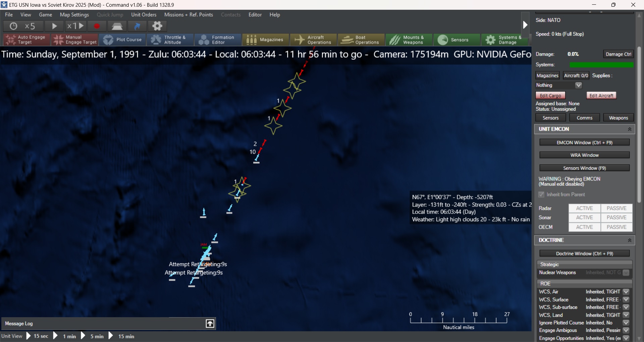Image resolution: width=644 pixels, height=342 pixels.
Task: Click the gray map layers icon
Action: click(x=117, y=26)
